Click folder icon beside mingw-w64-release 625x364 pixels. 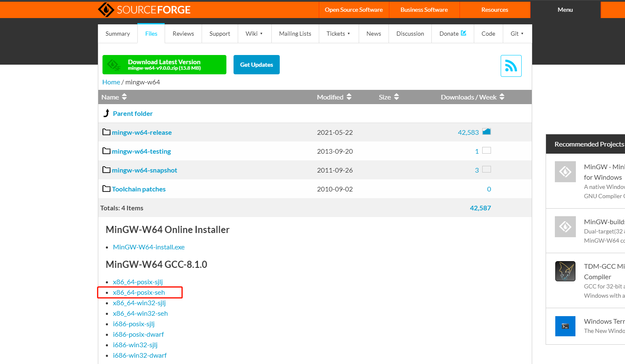point(107,132)
